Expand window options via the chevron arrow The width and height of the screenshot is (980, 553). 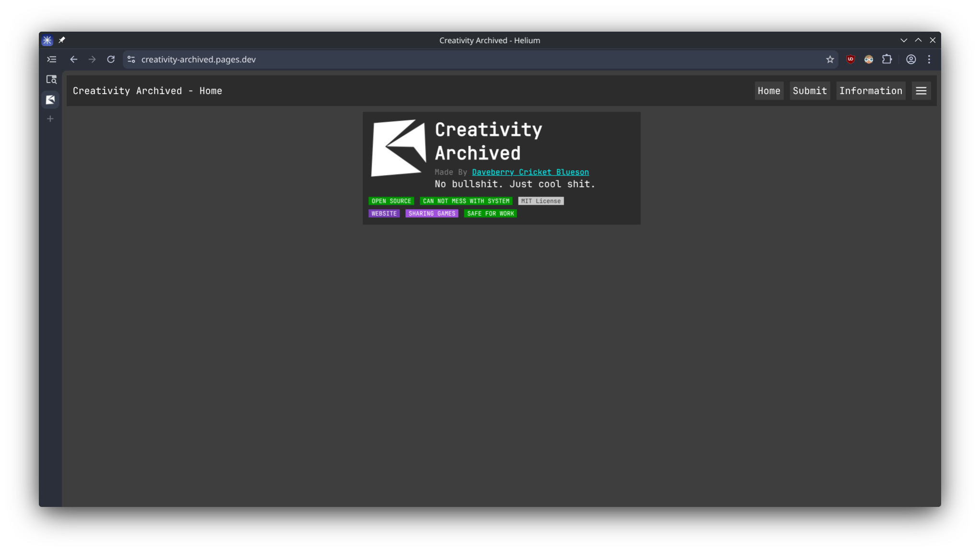[904, 40]
